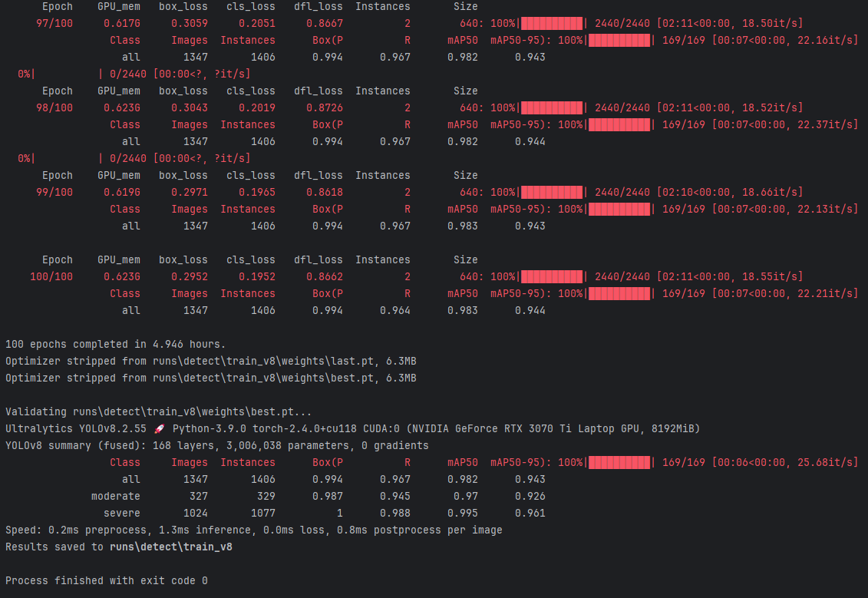Click dfl_loss value 0.8726
Screen dimensions: 868x598
pos(325,107)
